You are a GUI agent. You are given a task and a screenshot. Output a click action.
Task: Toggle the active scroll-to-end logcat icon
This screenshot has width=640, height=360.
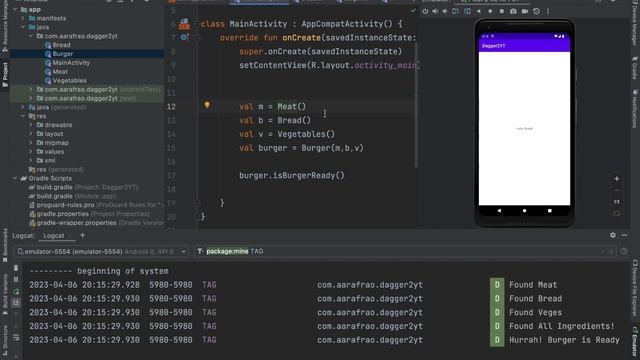tap(16, 302)
